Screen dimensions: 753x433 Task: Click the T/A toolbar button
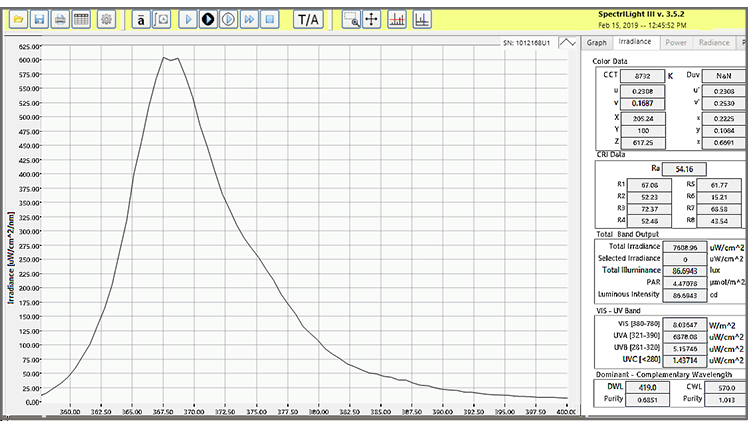(308, 19)
